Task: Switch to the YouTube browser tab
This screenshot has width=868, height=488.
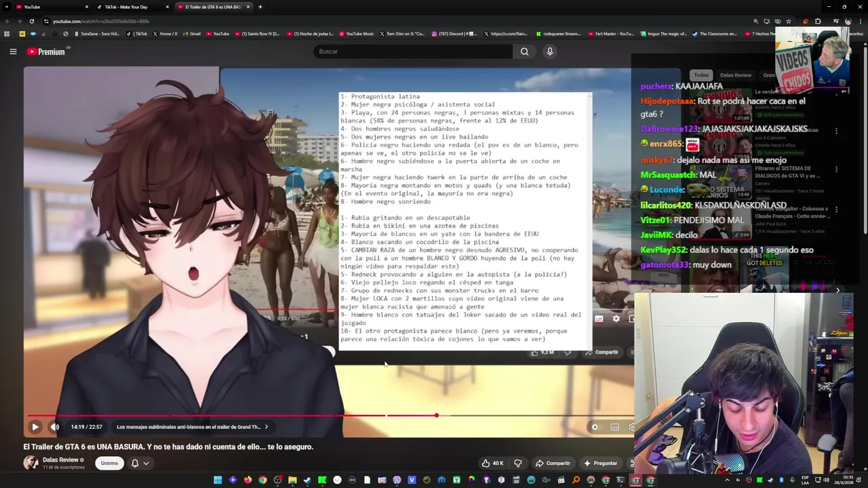Action: point(53,7)
